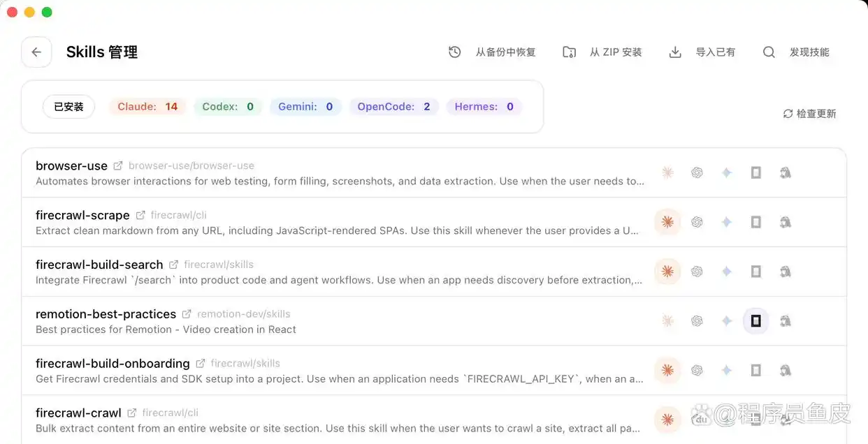Viewport: 868px width, 444px height.
Task: Disable Claude icon on firecrawl-build-onboarding row
Action: [667, 371]
